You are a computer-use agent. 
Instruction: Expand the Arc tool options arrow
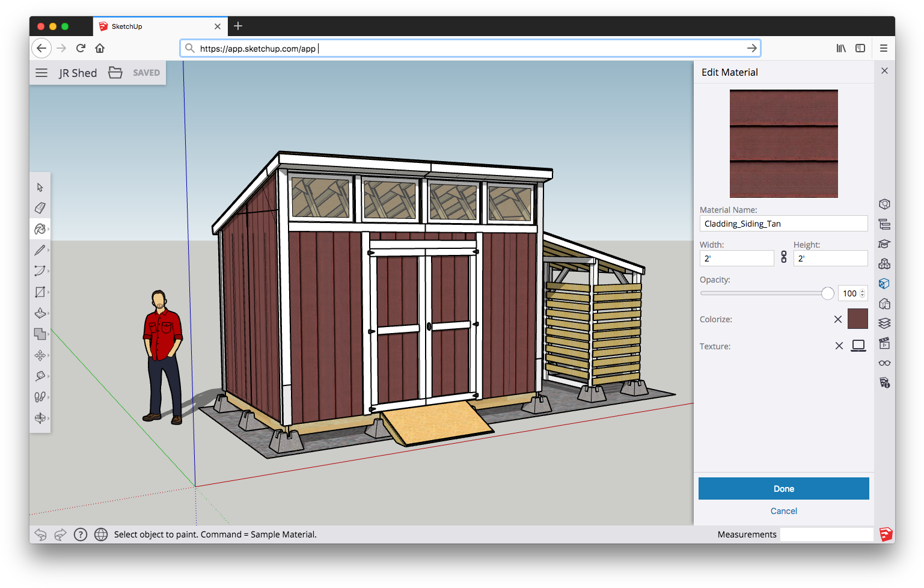[x=47, y=271]
